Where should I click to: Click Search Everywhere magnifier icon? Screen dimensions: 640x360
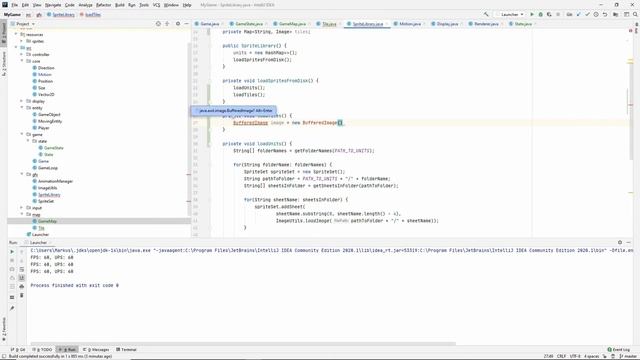coord(635,14)
